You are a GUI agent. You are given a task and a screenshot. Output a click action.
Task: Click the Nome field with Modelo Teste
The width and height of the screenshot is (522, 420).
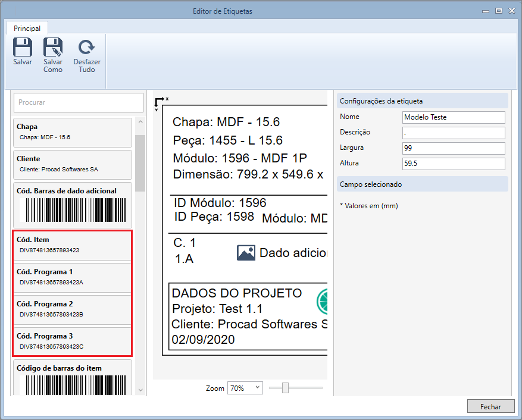tap(453, 117)
